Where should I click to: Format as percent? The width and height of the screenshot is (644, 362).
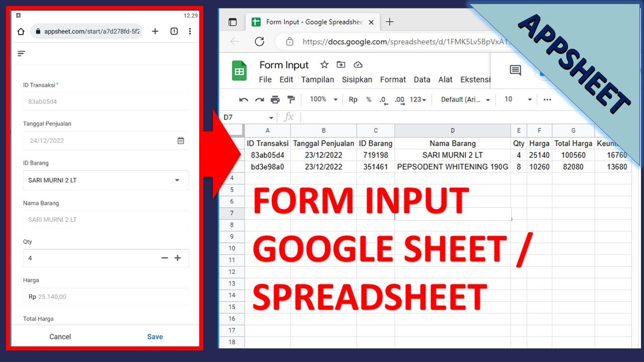(369, 100)
